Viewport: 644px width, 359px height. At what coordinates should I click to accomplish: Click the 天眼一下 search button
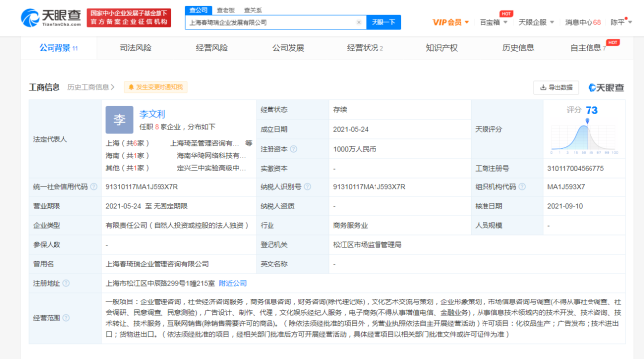pyautogui.click(x=383, y=22)
